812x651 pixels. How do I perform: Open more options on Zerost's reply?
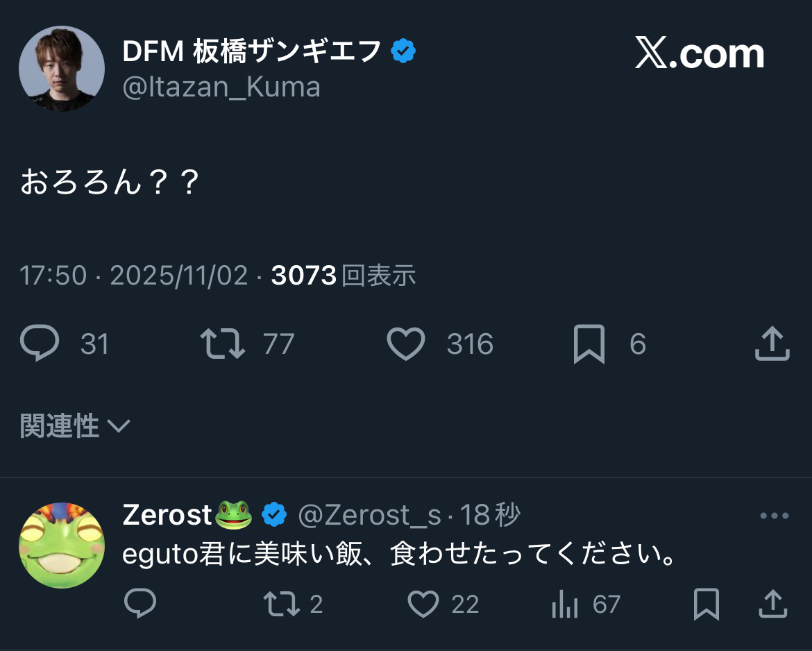(x=775, y=516)
